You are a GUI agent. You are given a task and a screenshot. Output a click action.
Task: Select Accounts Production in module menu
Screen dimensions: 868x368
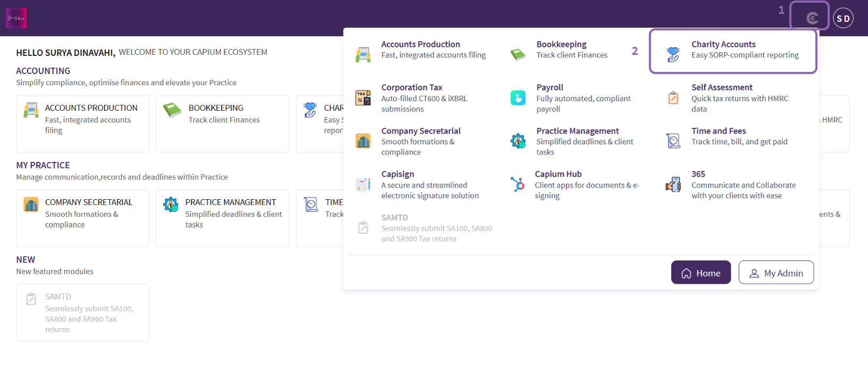click(421, 45)
